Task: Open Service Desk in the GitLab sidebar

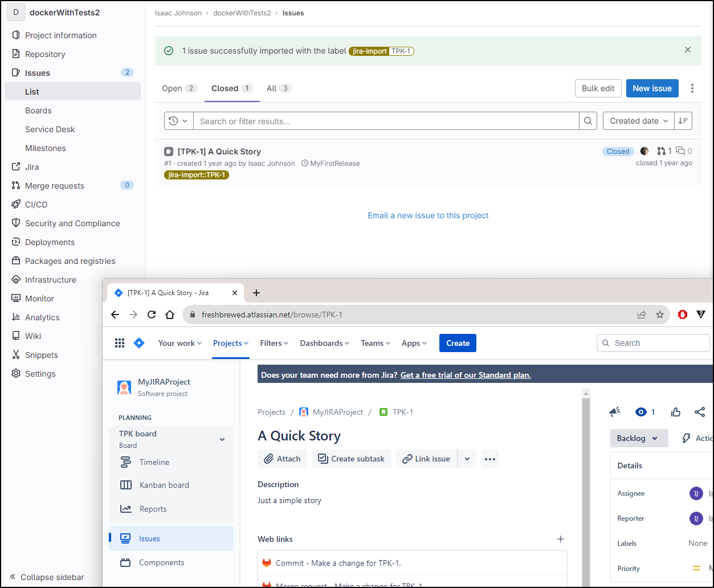Action: click(x=72, y=129)
